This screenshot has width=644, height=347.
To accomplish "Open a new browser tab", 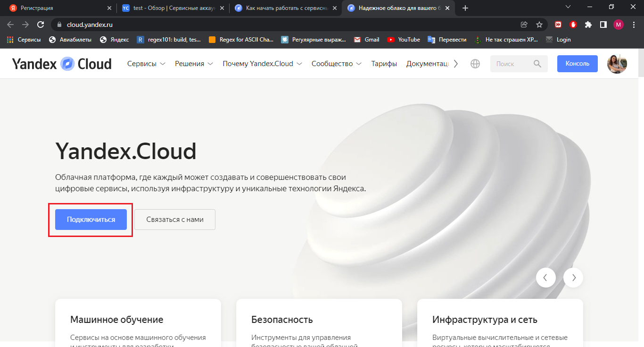I will pyautogui.click(x=465, y=8).
